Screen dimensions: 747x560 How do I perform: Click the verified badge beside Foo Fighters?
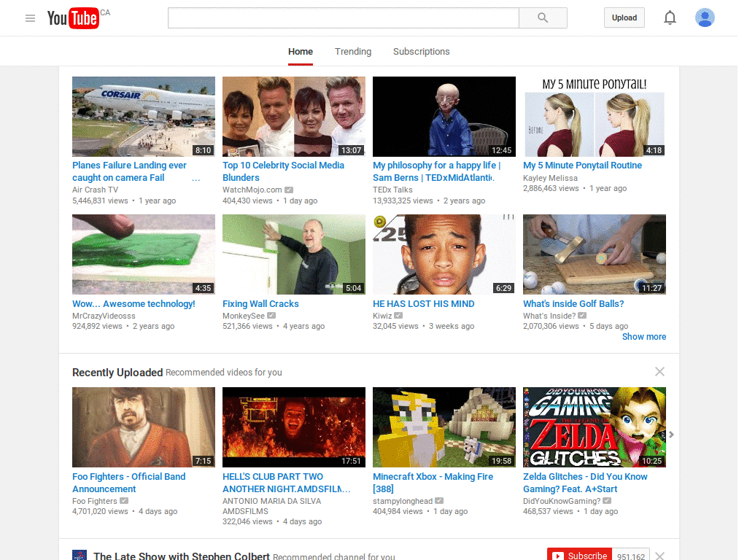124,500
